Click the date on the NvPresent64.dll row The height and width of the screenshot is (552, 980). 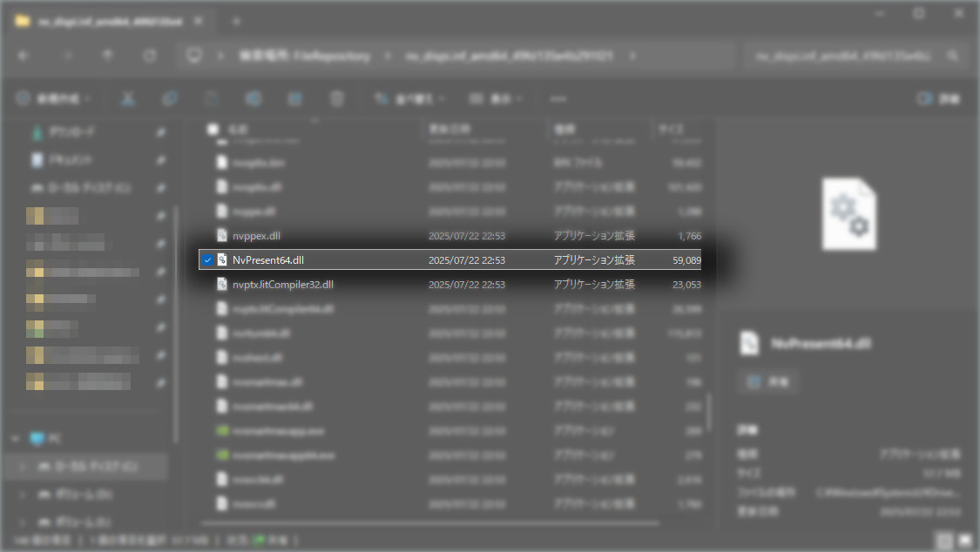467,260
